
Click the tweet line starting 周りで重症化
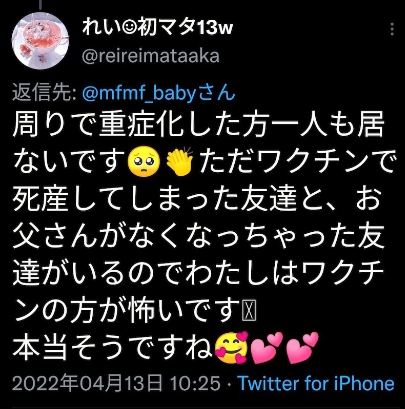(199, 126)
